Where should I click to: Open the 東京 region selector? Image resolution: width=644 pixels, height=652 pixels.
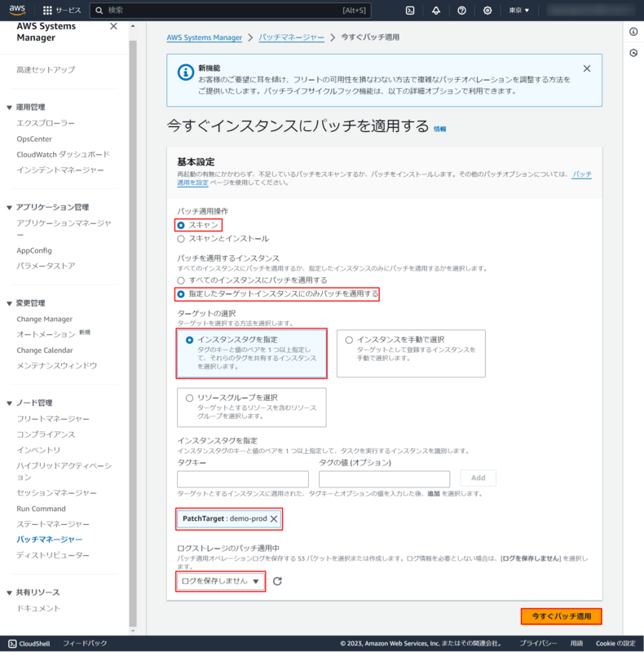[519, 11]
